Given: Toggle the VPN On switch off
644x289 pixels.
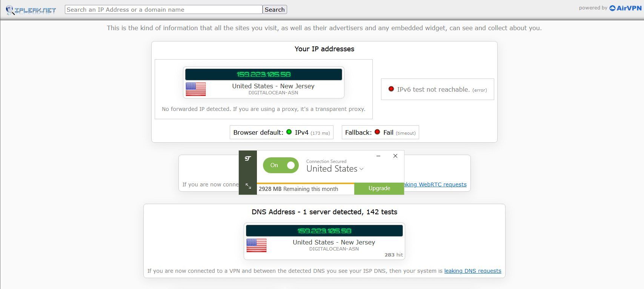Looking at the screenshot, I should tap(281, 165).
